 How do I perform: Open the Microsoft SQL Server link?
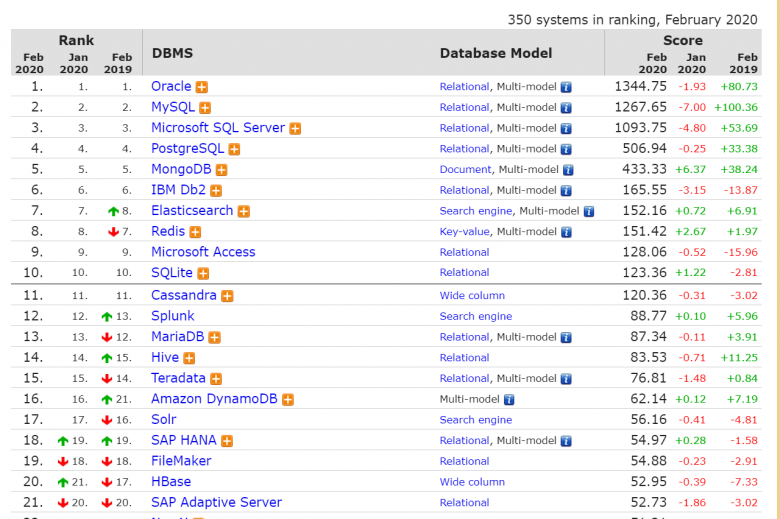point(218,128)
